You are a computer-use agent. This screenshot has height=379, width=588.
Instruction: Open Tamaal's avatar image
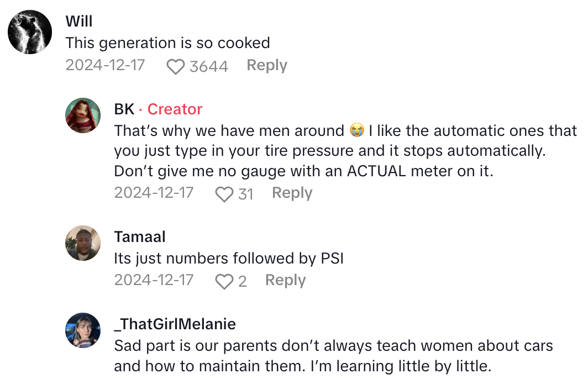tap(83, 243)
